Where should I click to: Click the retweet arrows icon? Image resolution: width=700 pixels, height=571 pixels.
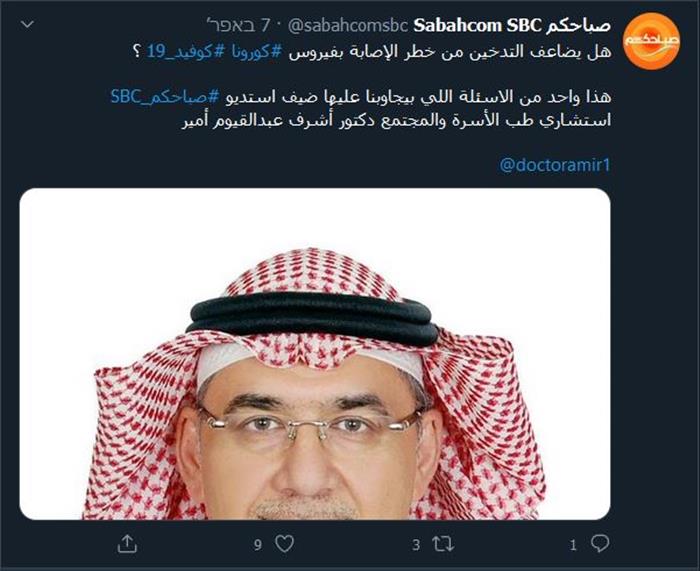(444, 544)
